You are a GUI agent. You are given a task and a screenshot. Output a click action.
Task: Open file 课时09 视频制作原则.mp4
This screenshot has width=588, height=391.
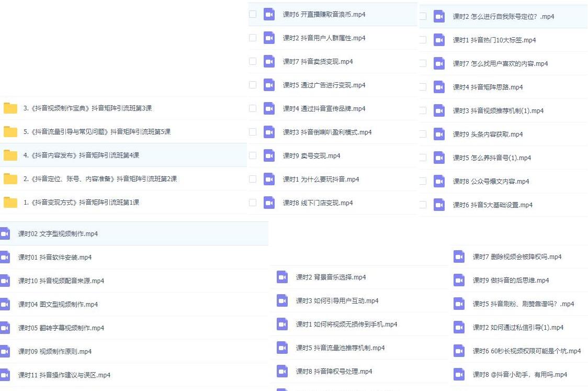click(55, 352)
